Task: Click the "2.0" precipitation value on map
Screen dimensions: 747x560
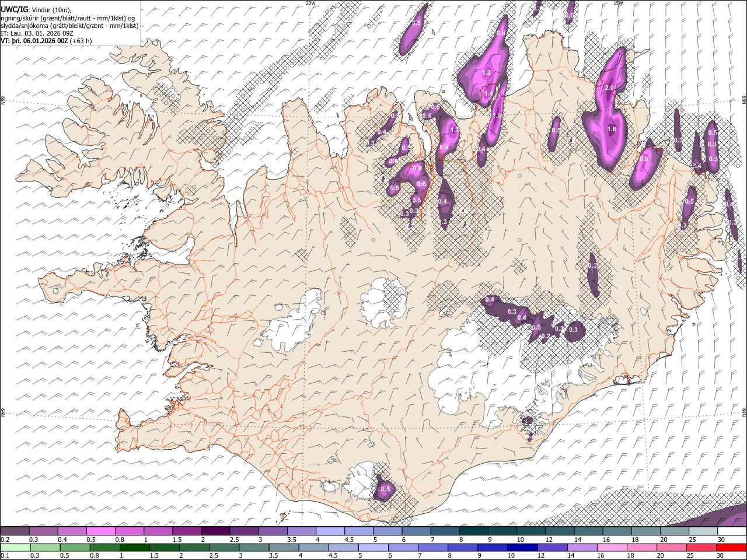Action: (610, 87)
